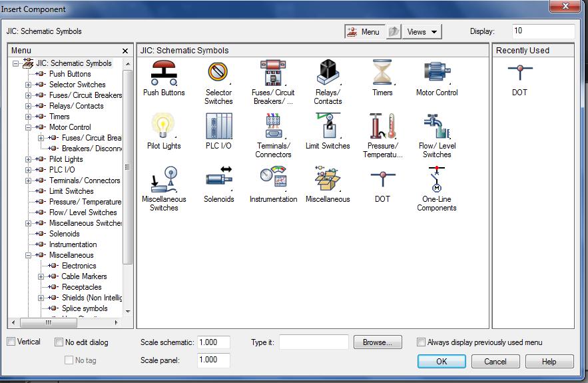Screen dimensions: 588x383
Task: Click the Display count input field
Action: [x=543, y=31]
